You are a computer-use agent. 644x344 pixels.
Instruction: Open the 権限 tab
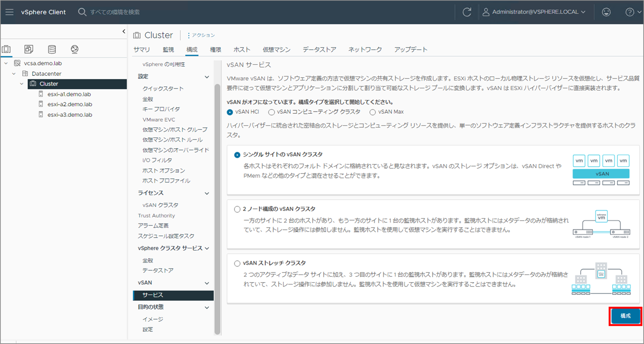click(x=215, y=50)
